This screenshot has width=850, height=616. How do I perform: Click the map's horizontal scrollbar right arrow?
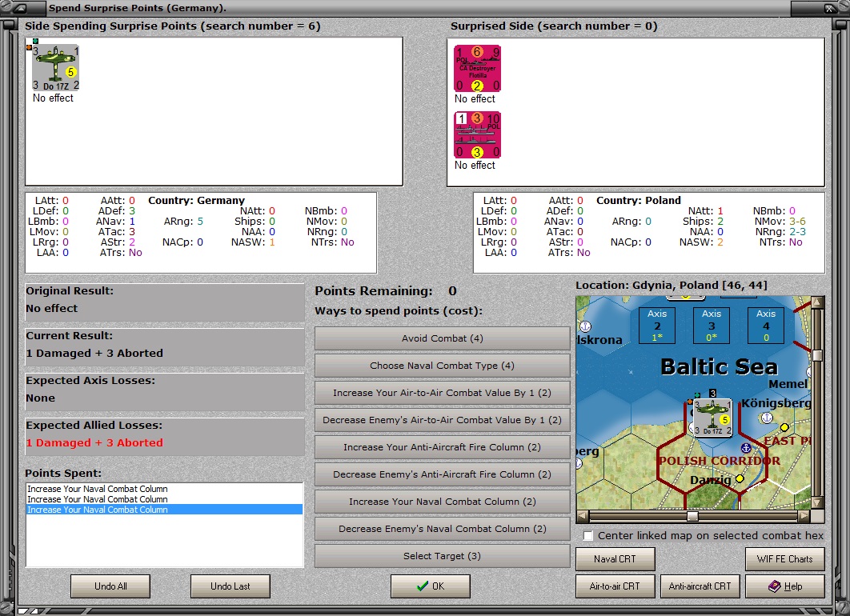[x=803, y=516]
